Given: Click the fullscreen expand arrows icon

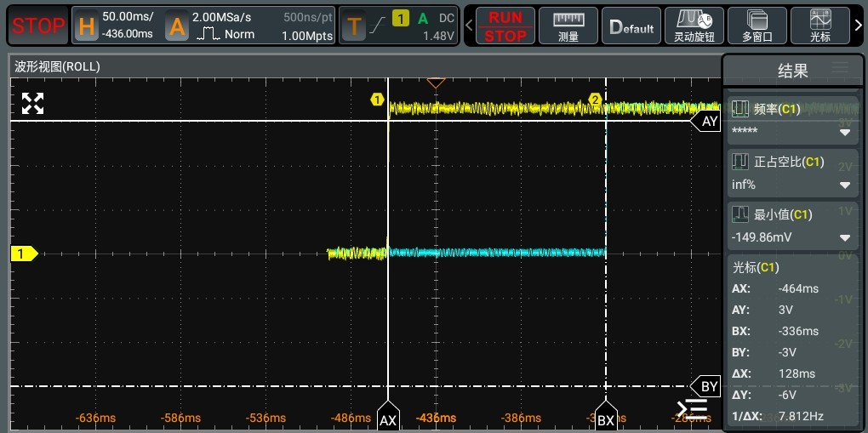Looking at the screenshot, I should point(32,104).
